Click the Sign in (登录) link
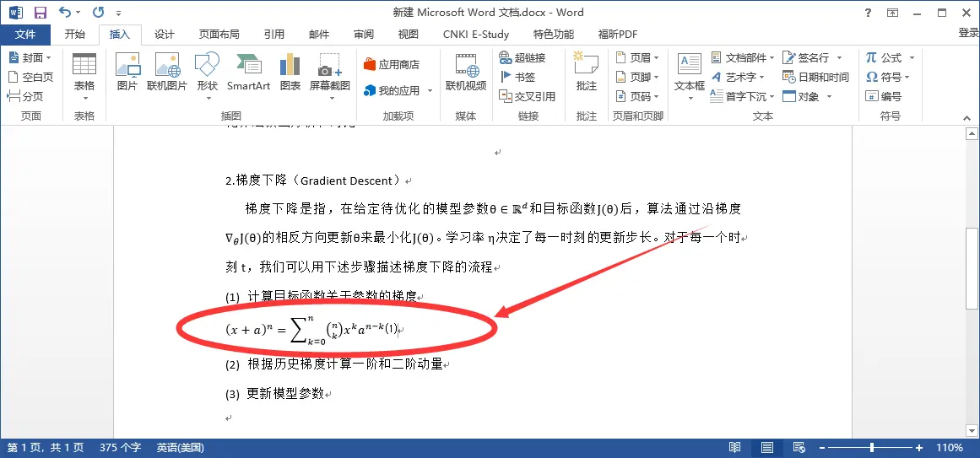The image size is (980, 458). click(x=968, y=33)
